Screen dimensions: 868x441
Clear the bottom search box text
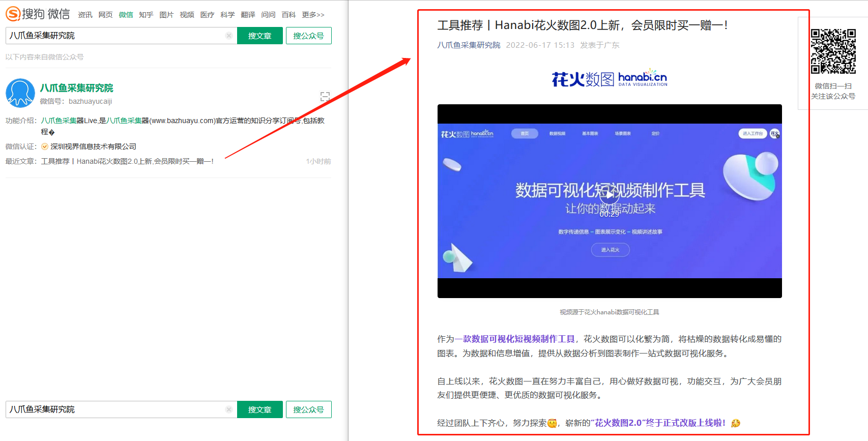tap(229, 409)
